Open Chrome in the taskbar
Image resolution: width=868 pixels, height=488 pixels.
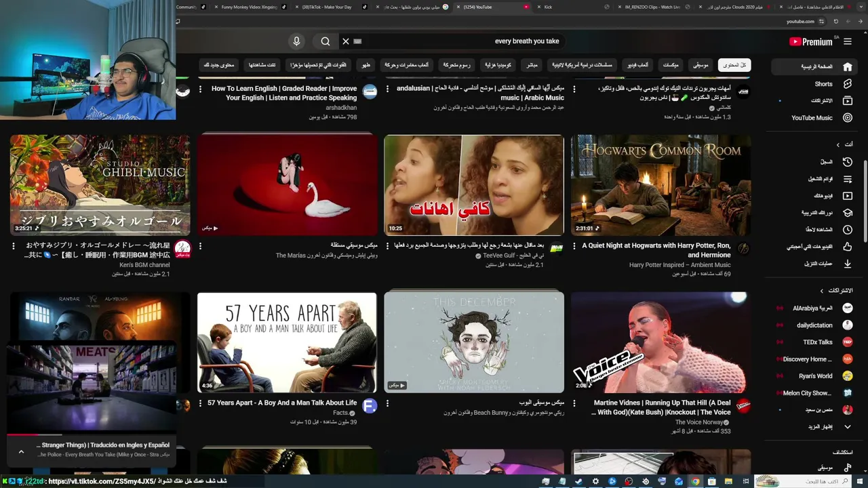[x=695, y=481]
